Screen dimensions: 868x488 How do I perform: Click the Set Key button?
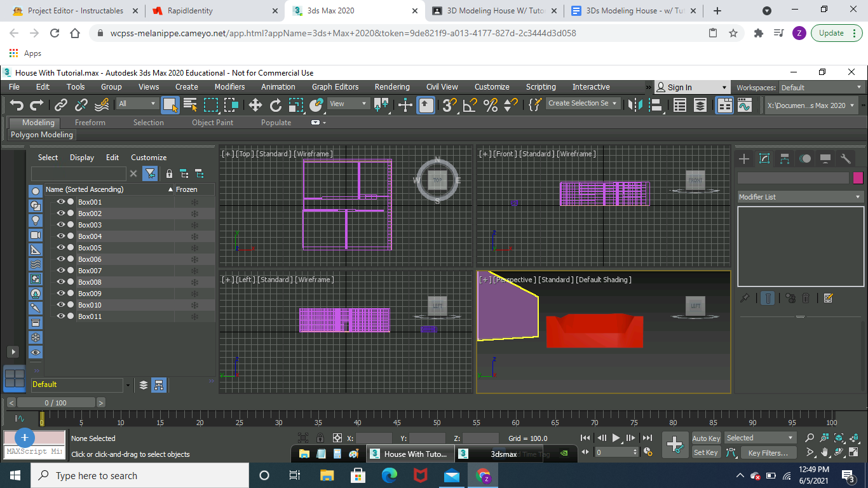[706, 452]
